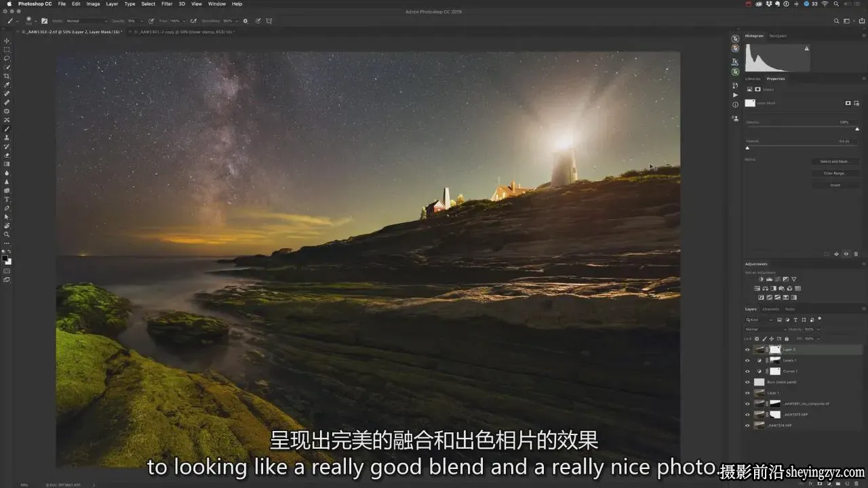Screen dimensions: 868x488
Task: Click the Density slider handle
Action: pyautogui.click(x=857, y=129)
